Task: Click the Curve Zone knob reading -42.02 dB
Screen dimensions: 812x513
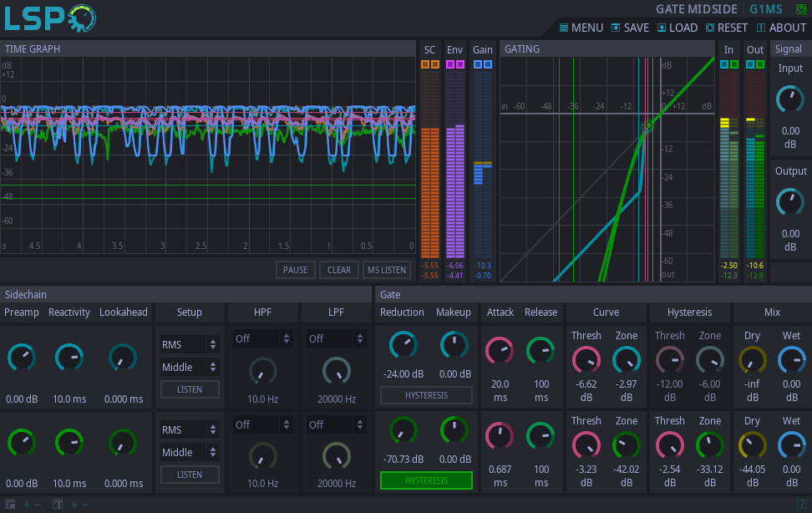Action: (626, 445)
